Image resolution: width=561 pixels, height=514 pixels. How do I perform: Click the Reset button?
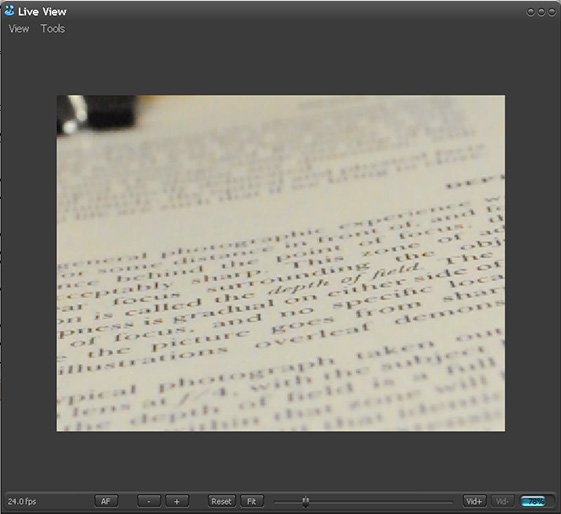click(x=221, y=501)
